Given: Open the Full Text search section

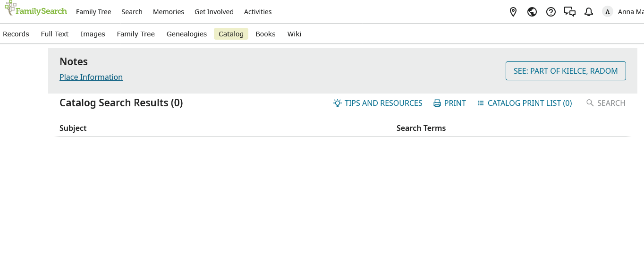Looking at the screenshot, I should [55, 34].
